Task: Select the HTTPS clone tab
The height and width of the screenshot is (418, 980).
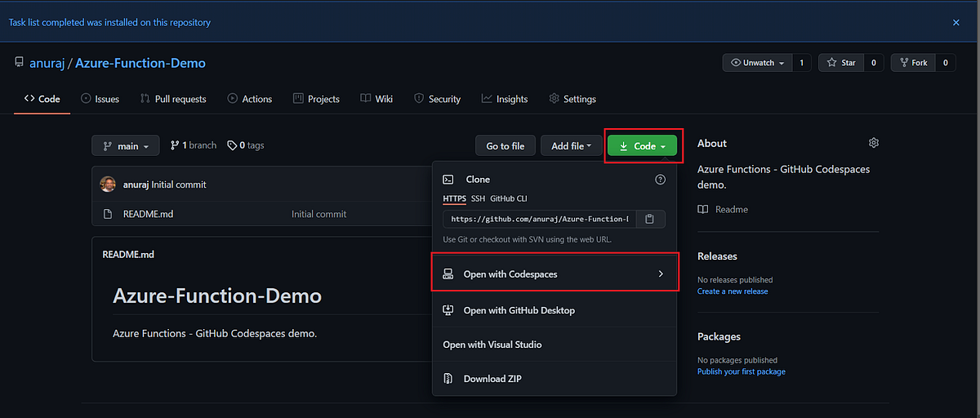Action: [x=454, y=198]
